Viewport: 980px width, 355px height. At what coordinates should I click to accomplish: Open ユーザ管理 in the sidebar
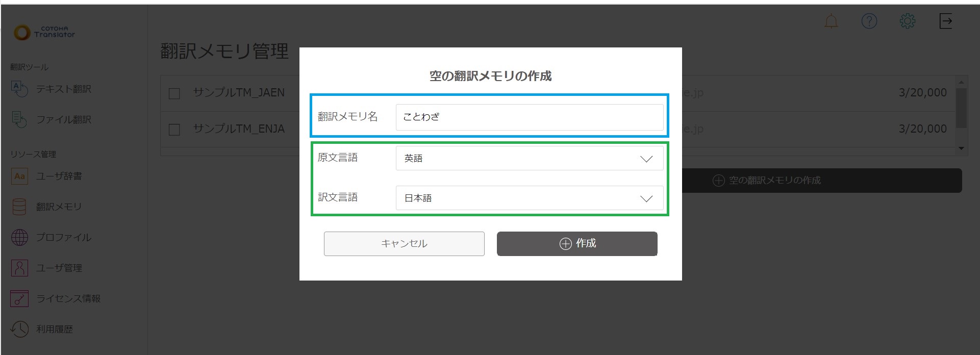(59, 268)
